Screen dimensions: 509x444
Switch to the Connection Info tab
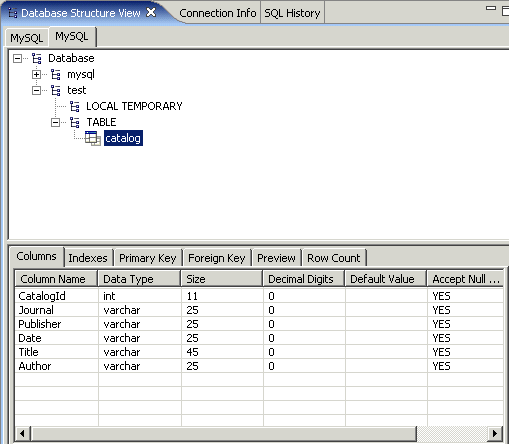click(218, 13)
